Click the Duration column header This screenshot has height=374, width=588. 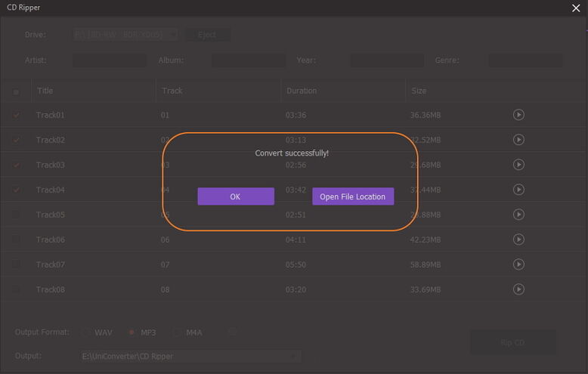302,91
